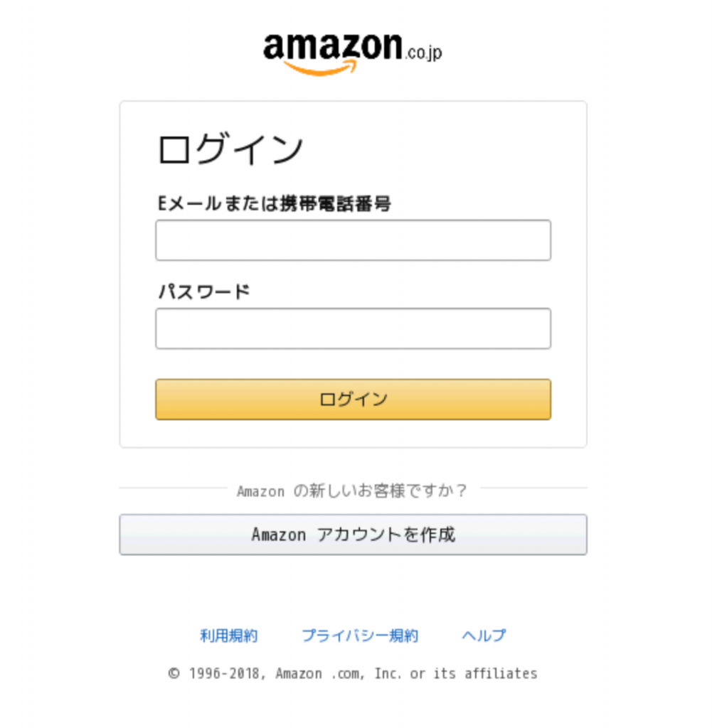The width and height of the screenshot is (712, 728).
Task: Click the Amazon の新しいお客様ですか？ text
Action: click(x=352, y=491)
